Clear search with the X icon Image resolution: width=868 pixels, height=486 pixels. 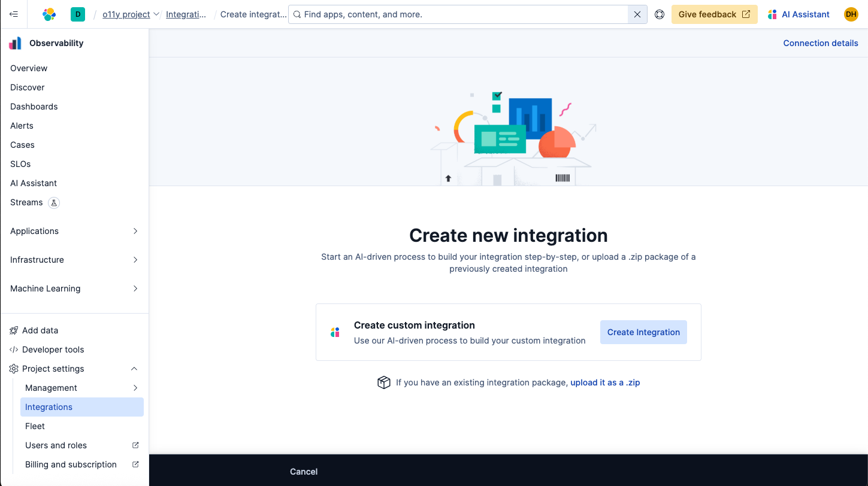pos(637,14)
